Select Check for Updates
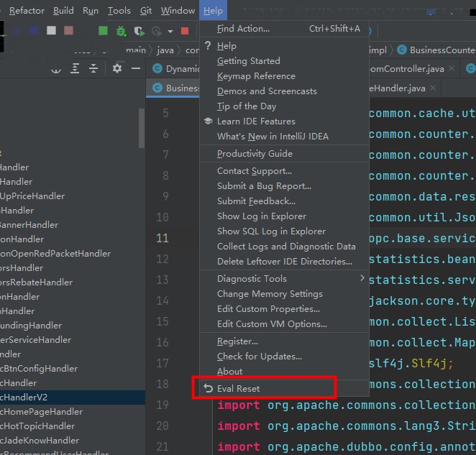 [x=284, y=357]
